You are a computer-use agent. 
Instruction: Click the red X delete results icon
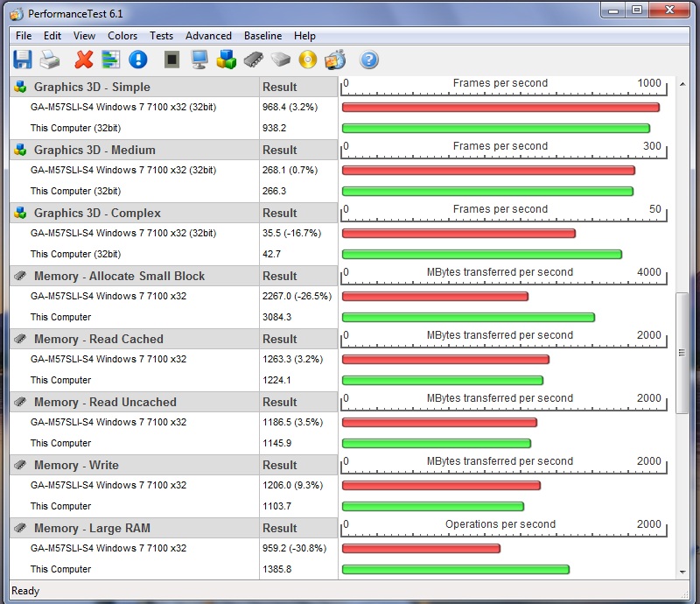point(84,60)
